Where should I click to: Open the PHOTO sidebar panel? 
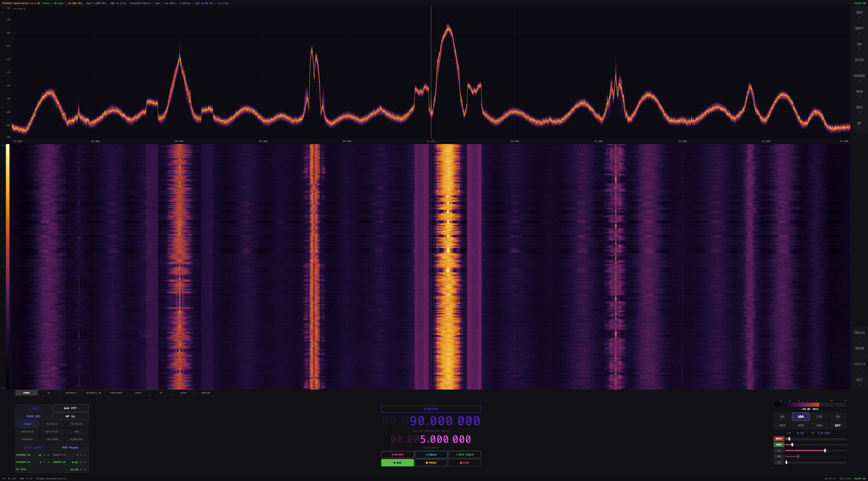coord(859,366)
